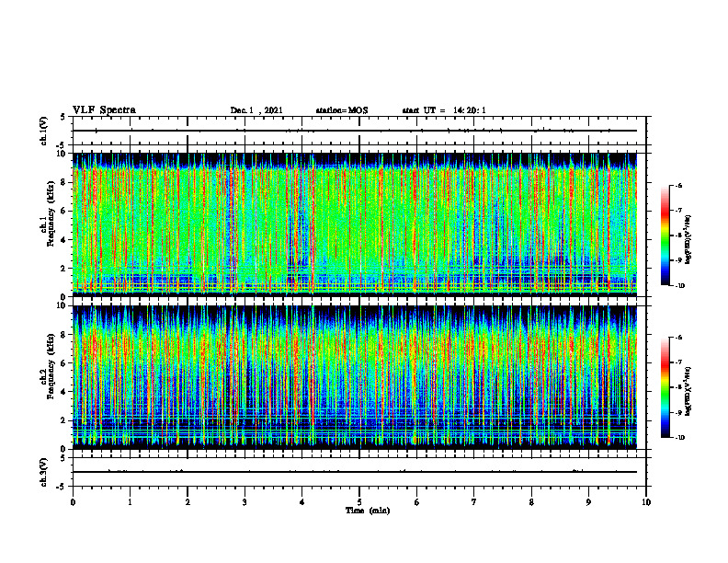
Task: Click the ch.1 color bar's "-6" label
Action: [678, 185]
